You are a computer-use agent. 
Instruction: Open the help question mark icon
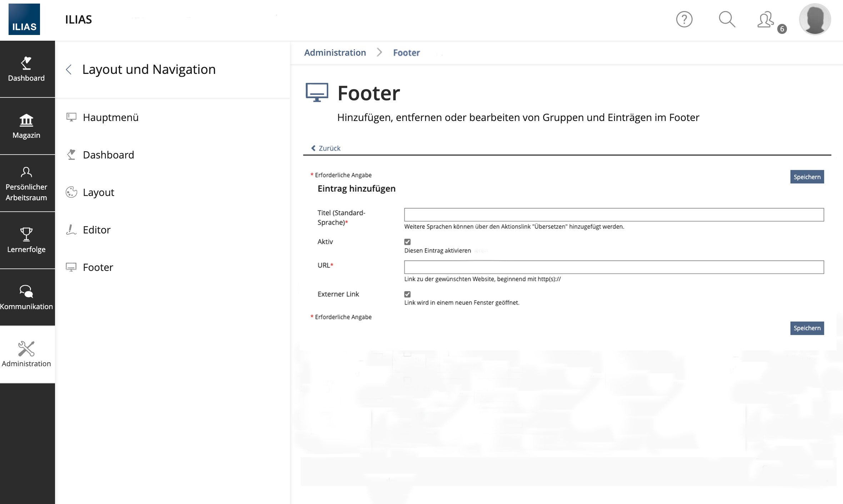[x=684, y=19]
